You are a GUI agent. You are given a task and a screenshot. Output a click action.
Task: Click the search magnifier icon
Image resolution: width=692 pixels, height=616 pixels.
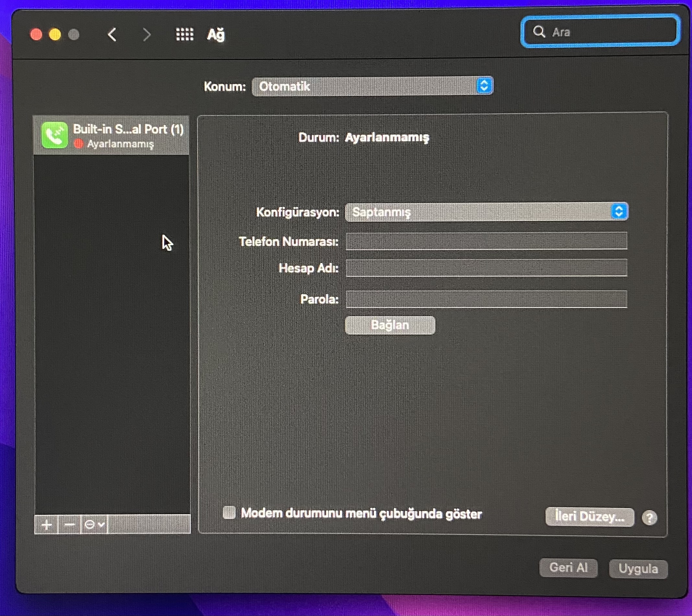coord(539,32)
